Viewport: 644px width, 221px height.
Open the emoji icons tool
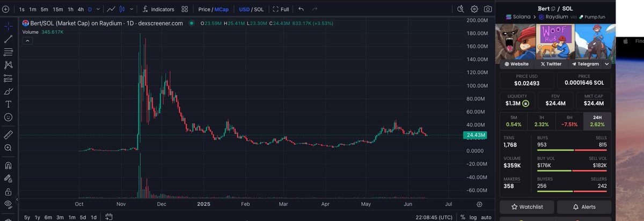pos(8,117)
